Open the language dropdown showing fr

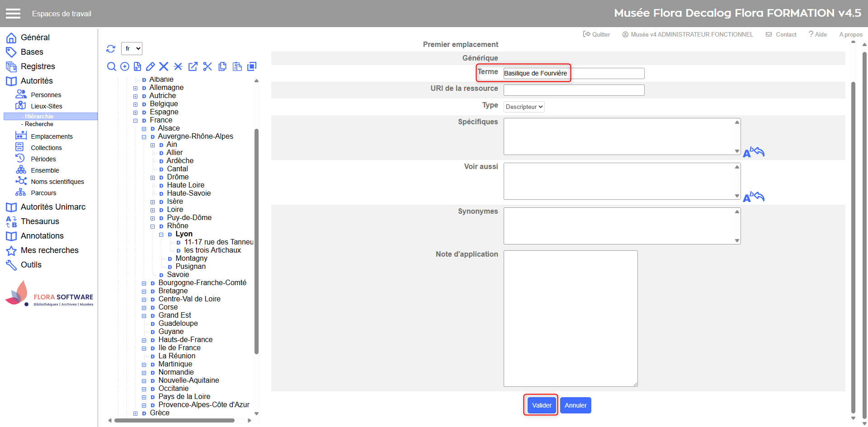[x=132, y=49]
